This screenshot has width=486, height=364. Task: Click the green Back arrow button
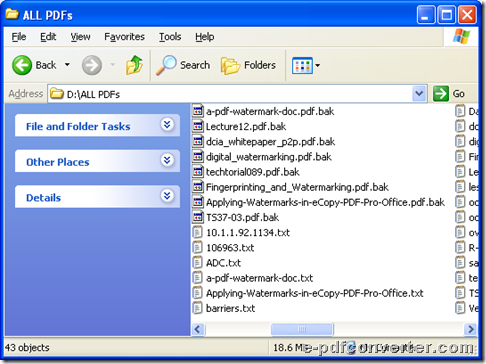[22, 65]
